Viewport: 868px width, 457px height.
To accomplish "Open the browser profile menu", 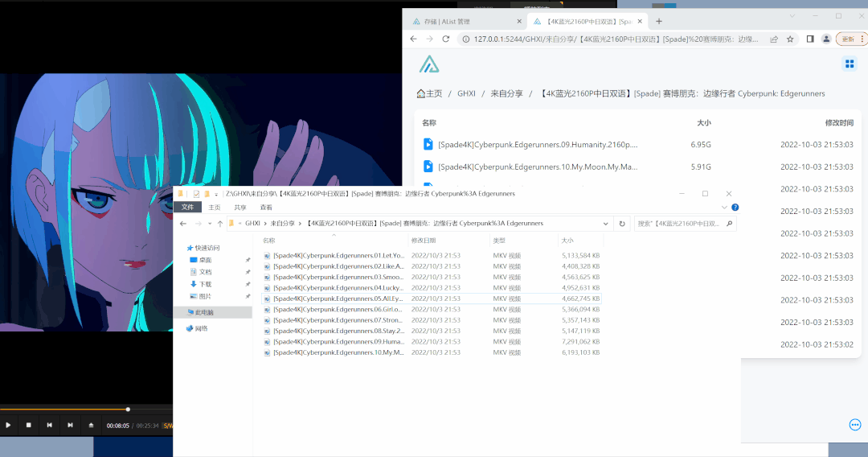I will [x=826, y=39].
